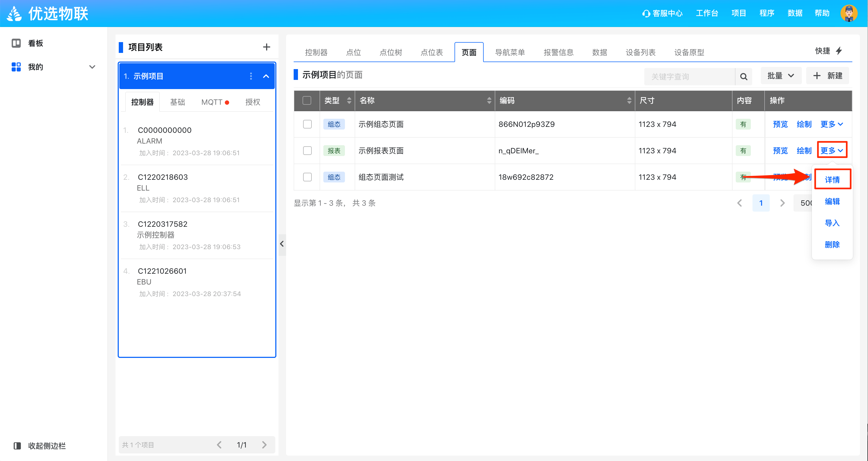
Task: Open 数据 in the header navigation
Action: click(795, 13)
